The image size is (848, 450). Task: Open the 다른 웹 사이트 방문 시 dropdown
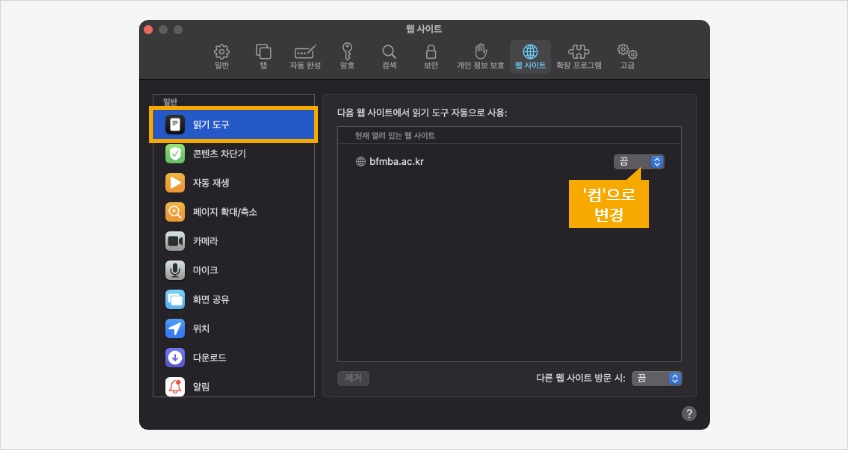click(x=657, y=378)
